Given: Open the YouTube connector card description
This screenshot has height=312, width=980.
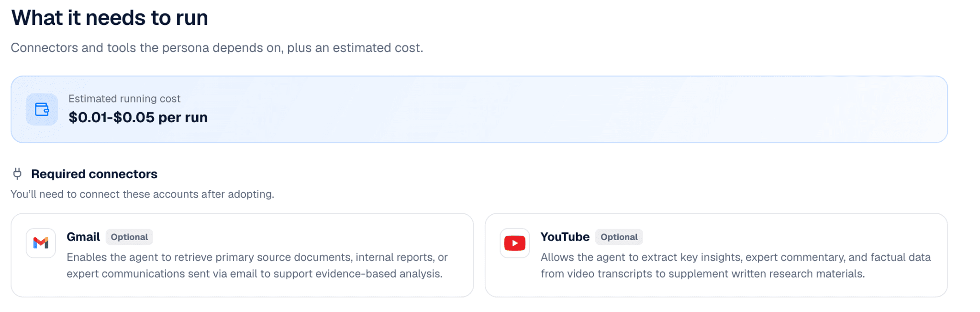Looking at the screenshot, I should [x=736, y=266].
